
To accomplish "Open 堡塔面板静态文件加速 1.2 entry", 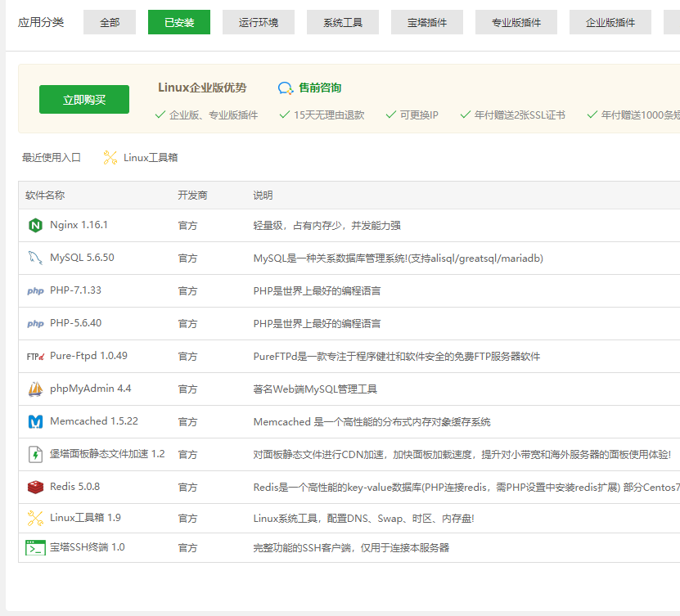I will pyautogui.click(x=107, y=454).
